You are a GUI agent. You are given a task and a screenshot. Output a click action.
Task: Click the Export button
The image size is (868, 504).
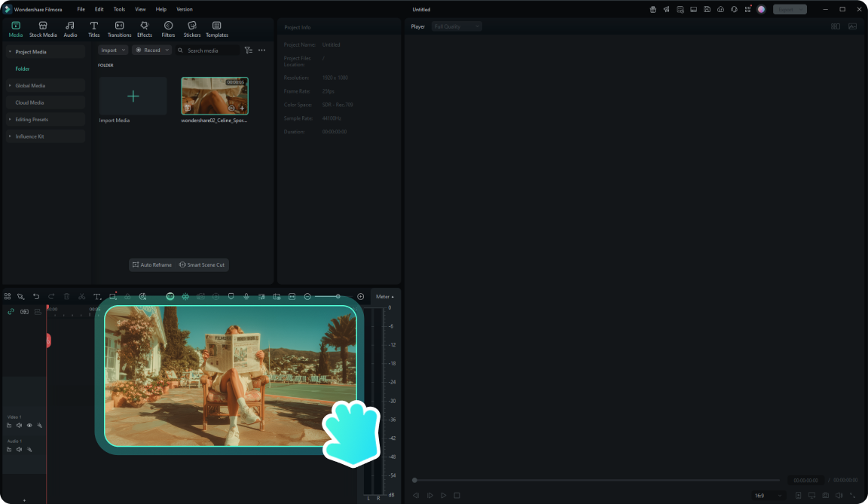tap(790, 9)
